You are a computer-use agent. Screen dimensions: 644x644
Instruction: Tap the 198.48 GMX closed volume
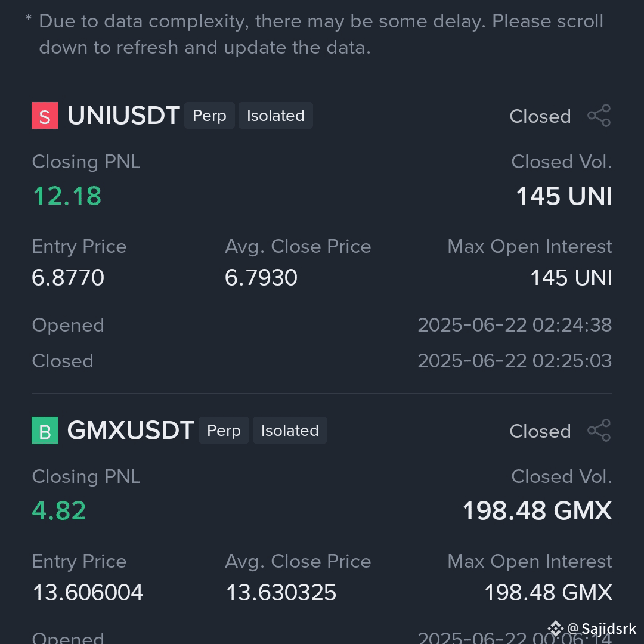point(537,510)
